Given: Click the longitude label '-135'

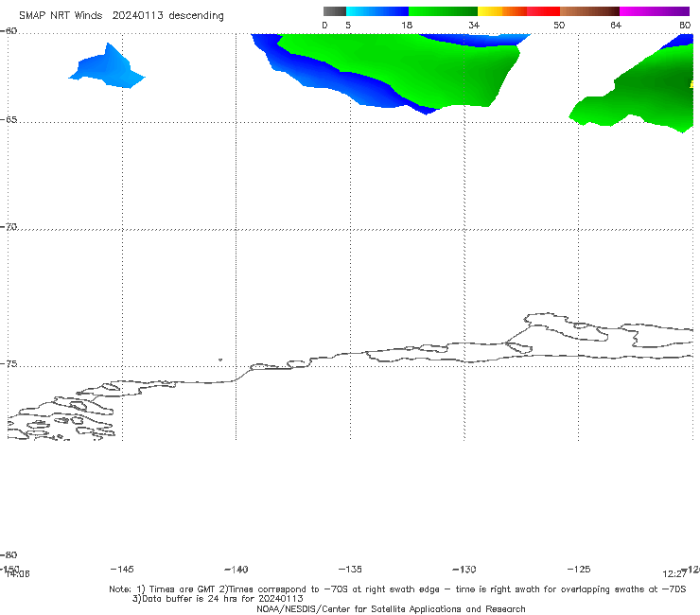Looking at the screenshot, I should point(350,570).
